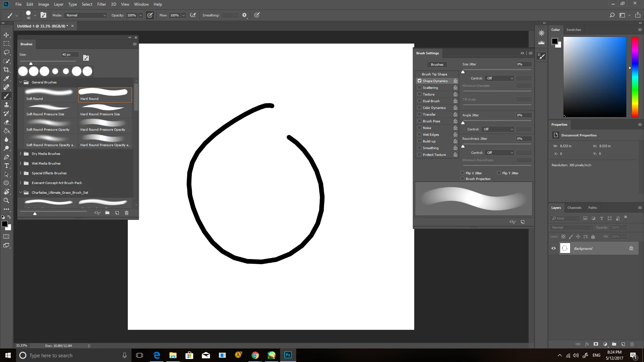This screenshot has width=644, height=362.
Task: Select the Lasso tool
Action: point(6,52)
